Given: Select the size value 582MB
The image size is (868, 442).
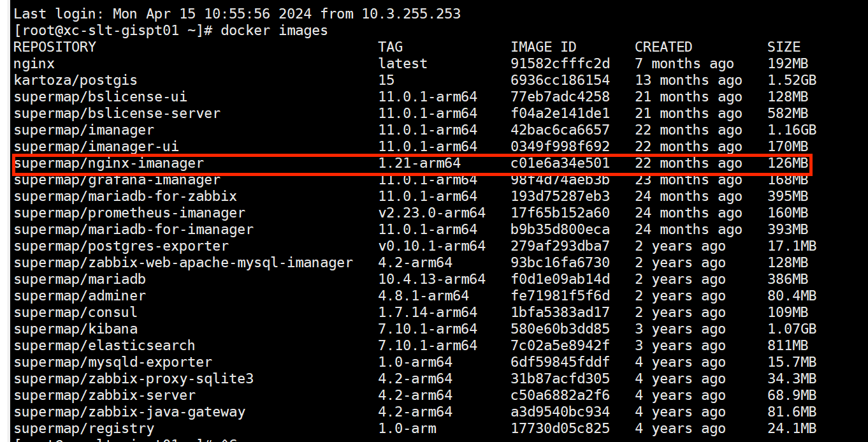Looking at the screenshot, I should (x=788, y=114).
